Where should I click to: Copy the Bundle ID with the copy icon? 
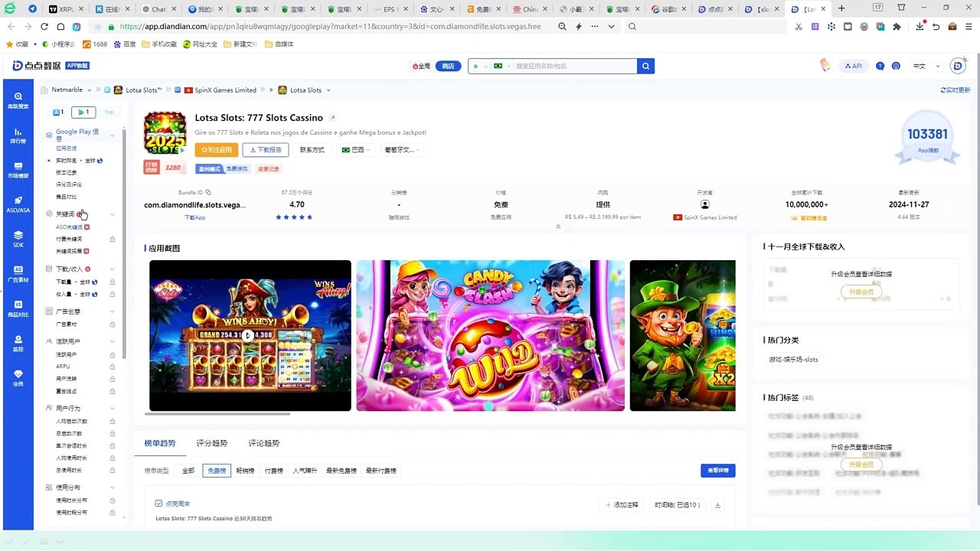(208, 192)
